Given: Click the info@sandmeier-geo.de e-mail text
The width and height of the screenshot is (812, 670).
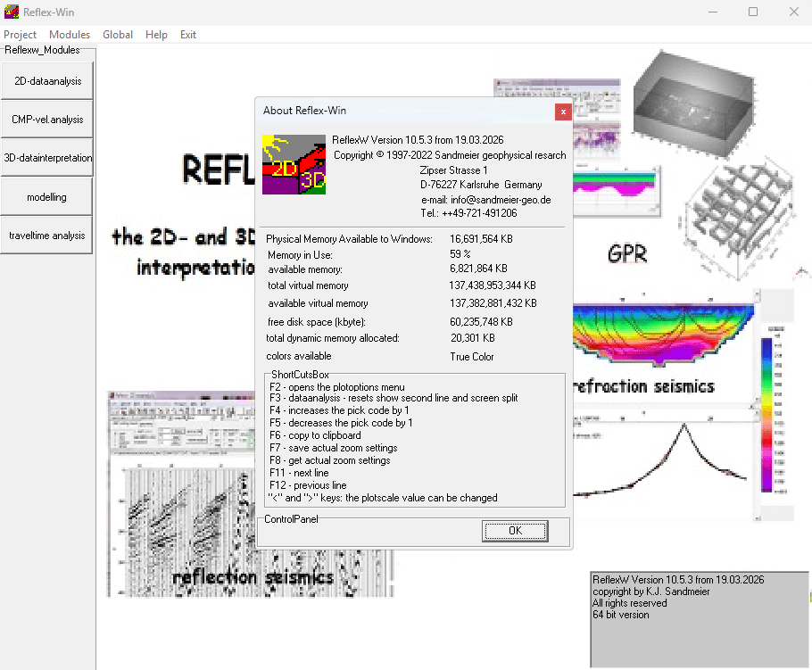Looking at the screenshot, I should pyautogui.click(x=501, y=200).
